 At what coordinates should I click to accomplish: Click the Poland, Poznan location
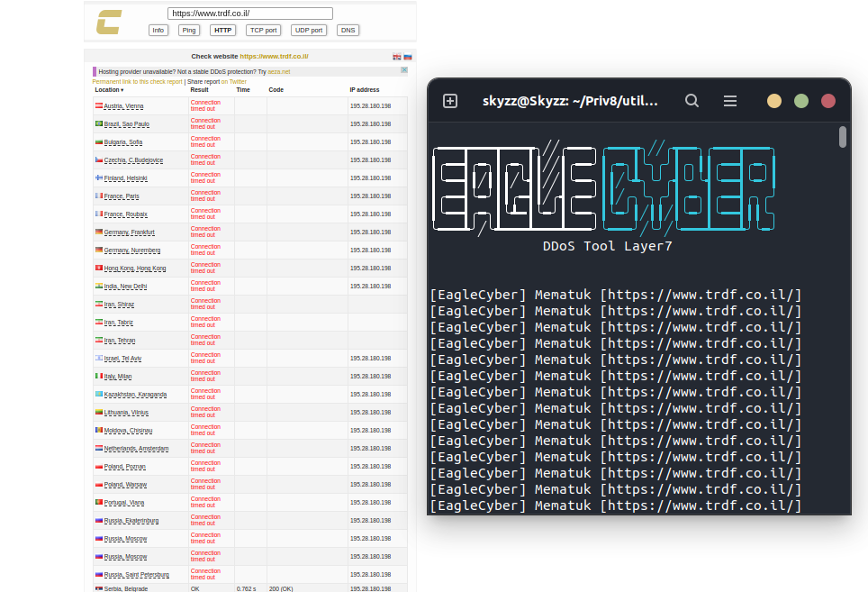pyautogui.click(x=124, y=467)
